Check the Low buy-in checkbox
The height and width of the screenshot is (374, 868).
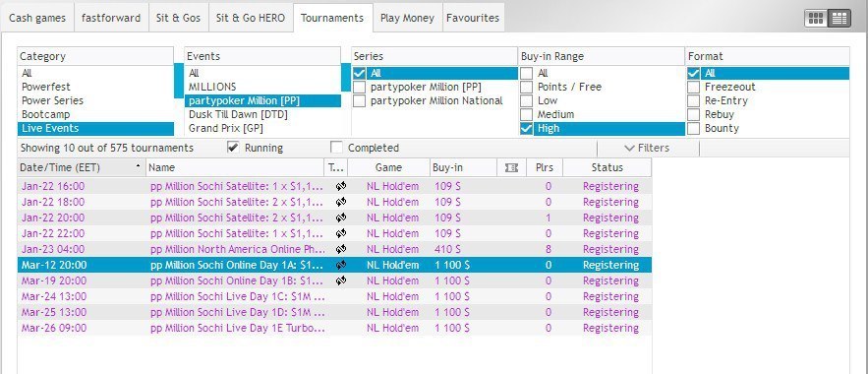tap(527, 100)
